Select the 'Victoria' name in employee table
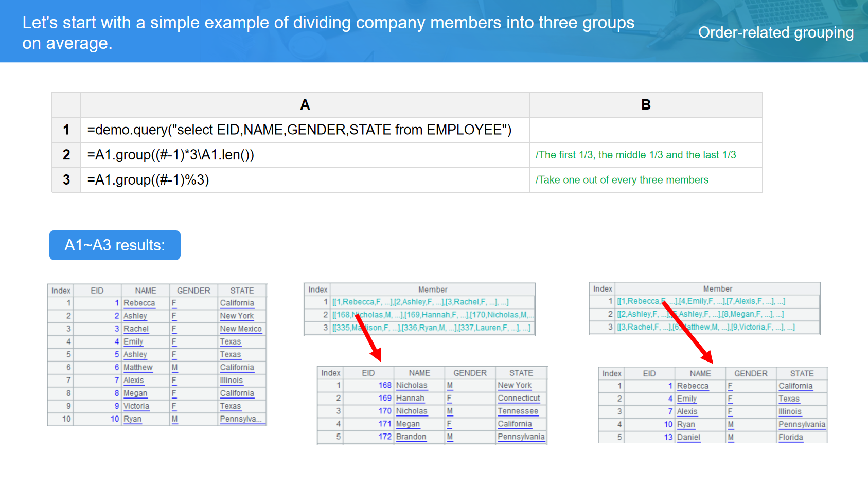Viewport: 868px width, 488px height. tap(136, 406)
